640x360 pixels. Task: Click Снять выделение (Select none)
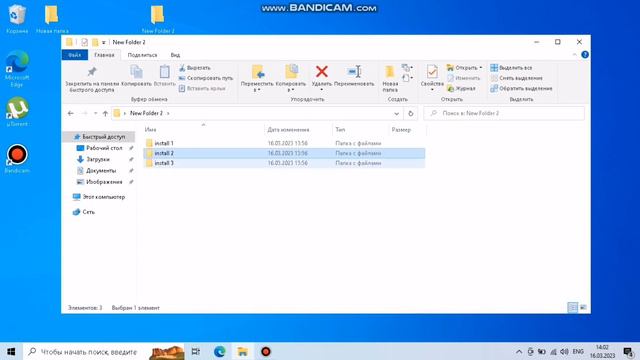516,78
